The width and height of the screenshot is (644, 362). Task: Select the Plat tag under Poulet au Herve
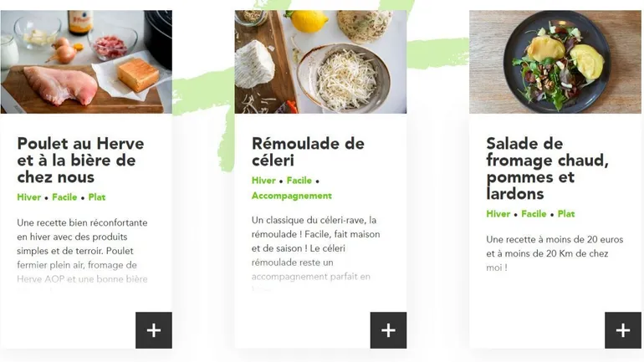tap(97, 197)
